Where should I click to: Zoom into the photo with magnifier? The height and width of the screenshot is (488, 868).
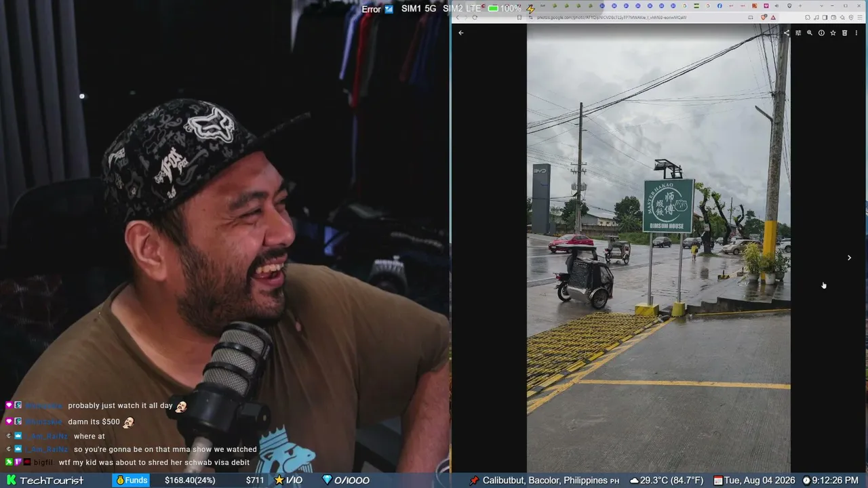point(810,33)
